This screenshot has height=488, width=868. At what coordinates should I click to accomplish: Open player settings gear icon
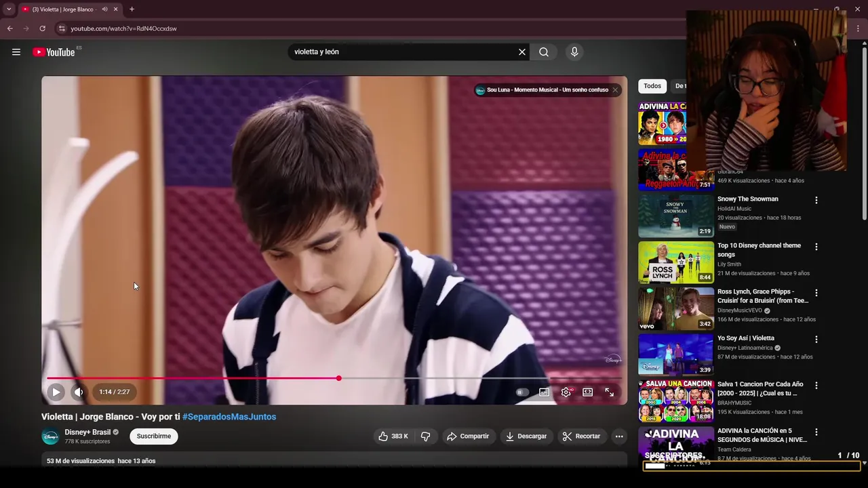coord(566,392)
